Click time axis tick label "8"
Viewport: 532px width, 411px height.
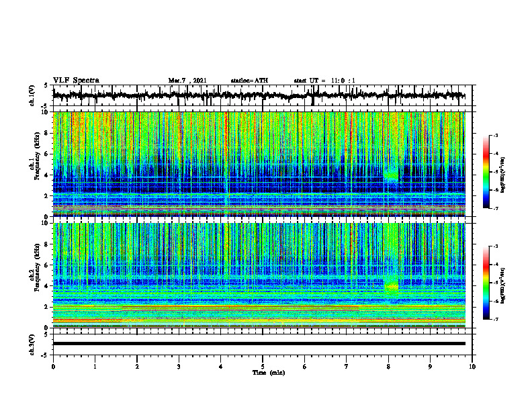[388, 367]
